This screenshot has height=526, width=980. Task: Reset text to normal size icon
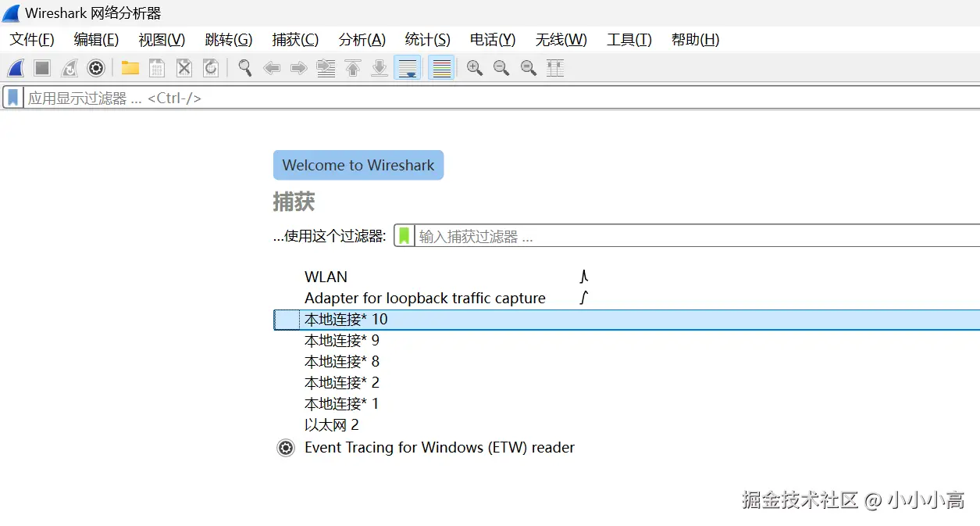point(529,68)
